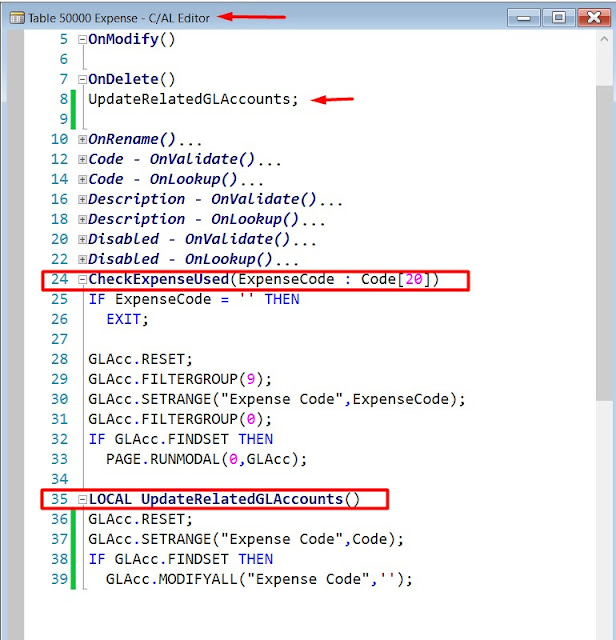The height and width of the screenshot is (640, 616).
Task: Collapse the OnDelete() trigger section
Action: [x=82, y=80]
